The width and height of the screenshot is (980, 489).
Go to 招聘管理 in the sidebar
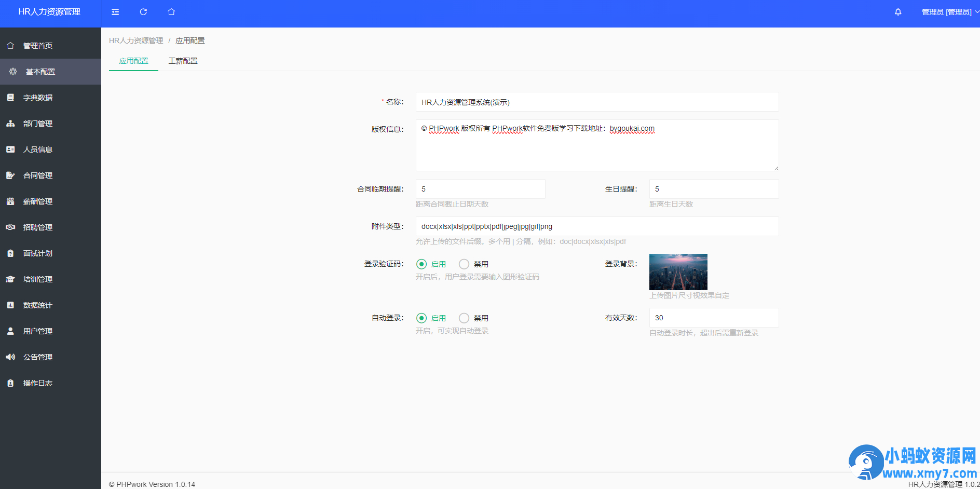click(37, 227)
